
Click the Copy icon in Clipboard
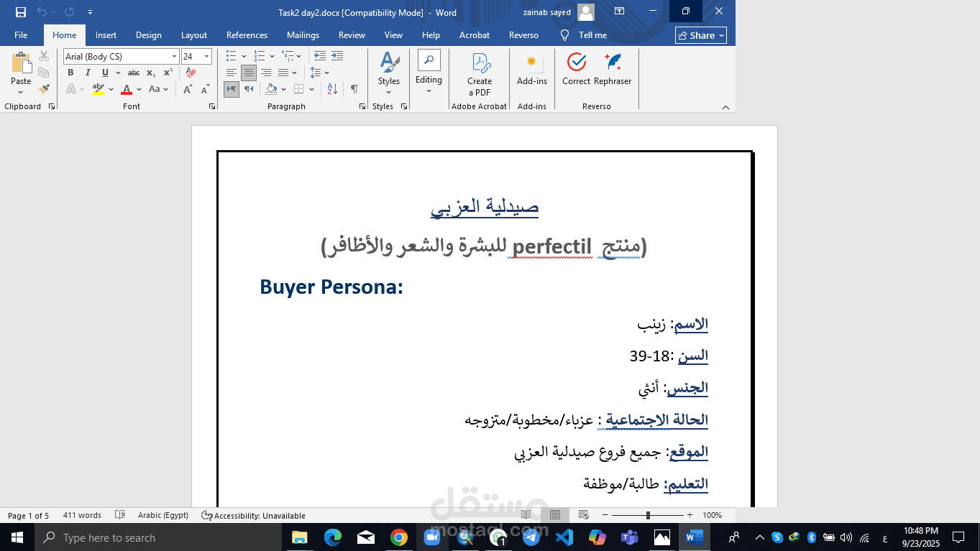click(x=44, y=73)
